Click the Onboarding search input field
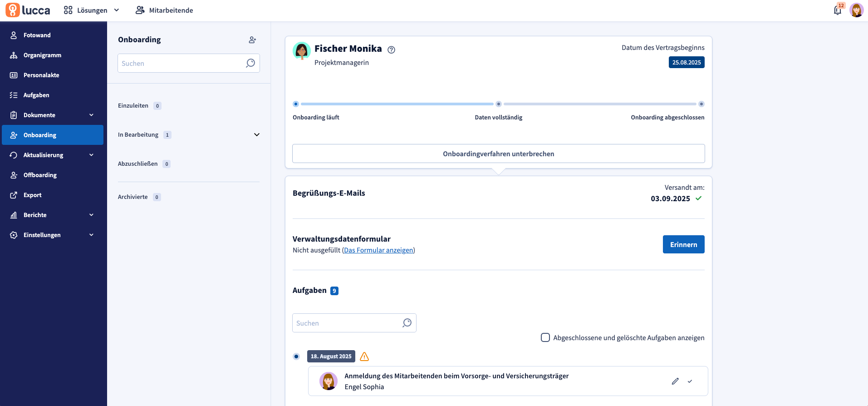Viewport: 868px width, 406px height. (x=181, y=64)
